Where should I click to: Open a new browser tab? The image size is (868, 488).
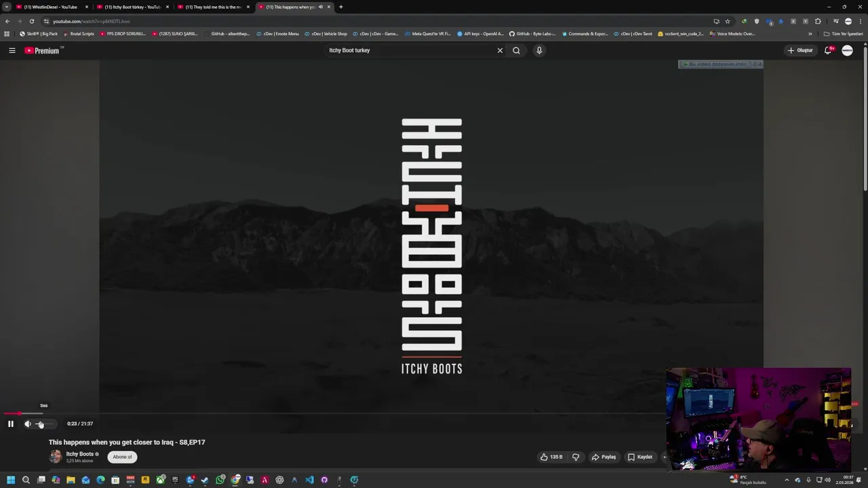341,7
